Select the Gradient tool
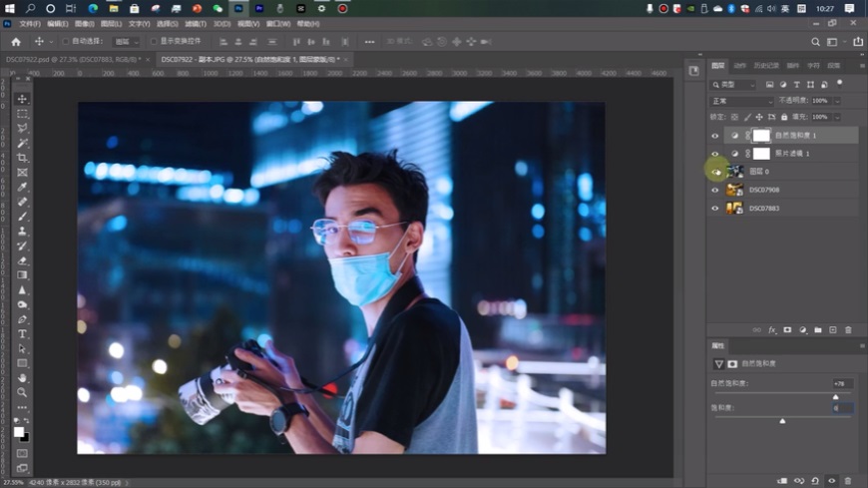 22,275
